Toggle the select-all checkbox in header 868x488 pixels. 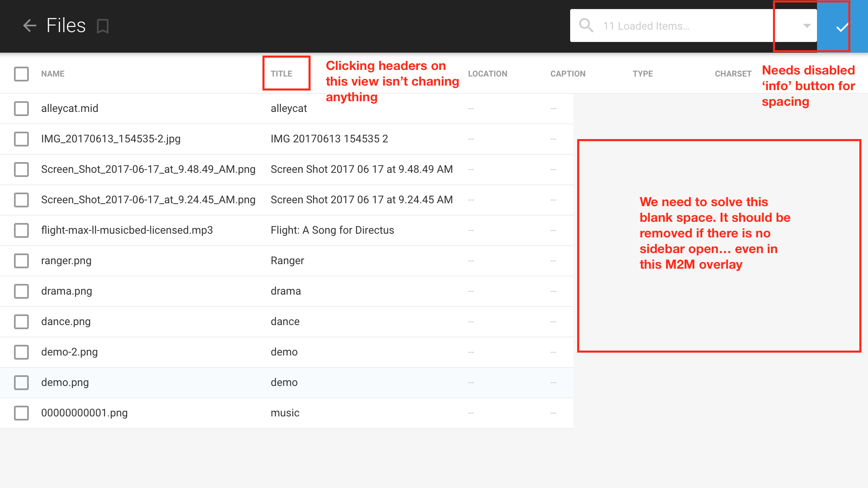pyautogui.click(x=21, y=74)
